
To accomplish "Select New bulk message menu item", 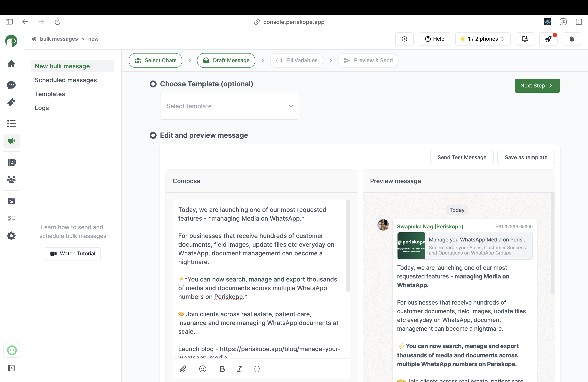I will 73,66.
